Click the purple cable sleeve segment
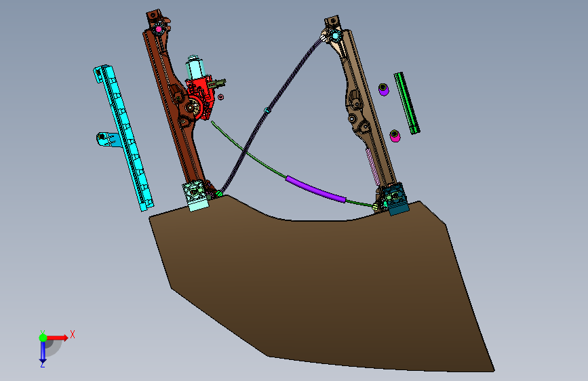Screen dimensions: 588x381 click(x=315, y=190)
